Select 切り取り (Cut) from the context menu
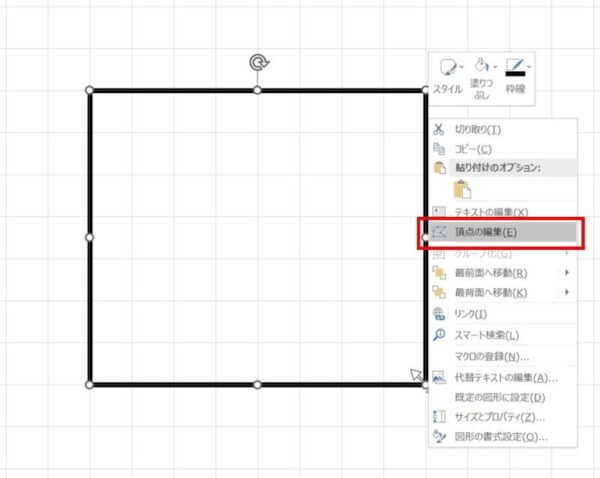Image resolution: width=600 pixels, height=478 pixels. [477, 129]
